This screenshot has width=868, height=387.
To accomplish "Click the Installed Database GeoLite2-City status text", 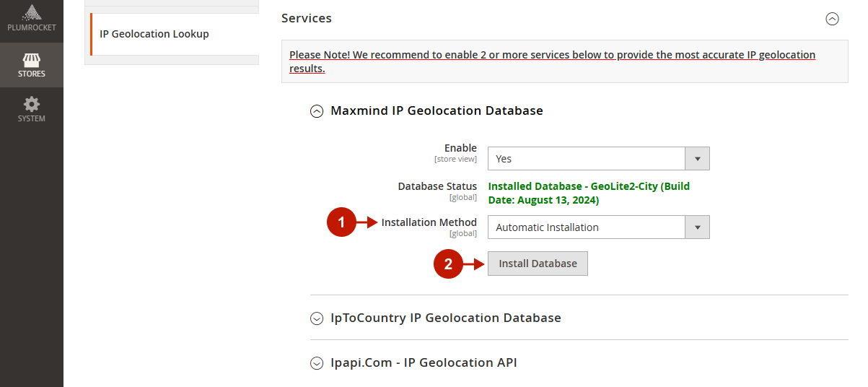I will click(589, 193).
